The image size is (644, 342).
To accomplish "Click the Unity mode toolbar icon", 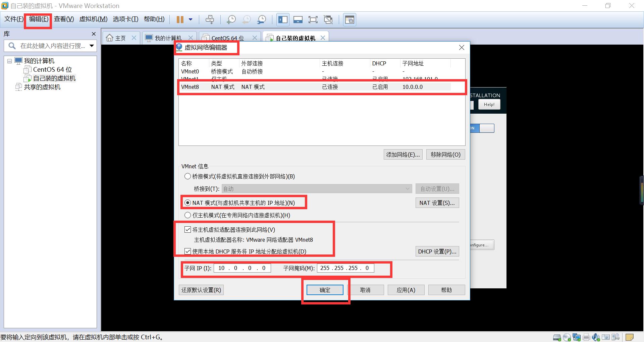I will [328, 19].
